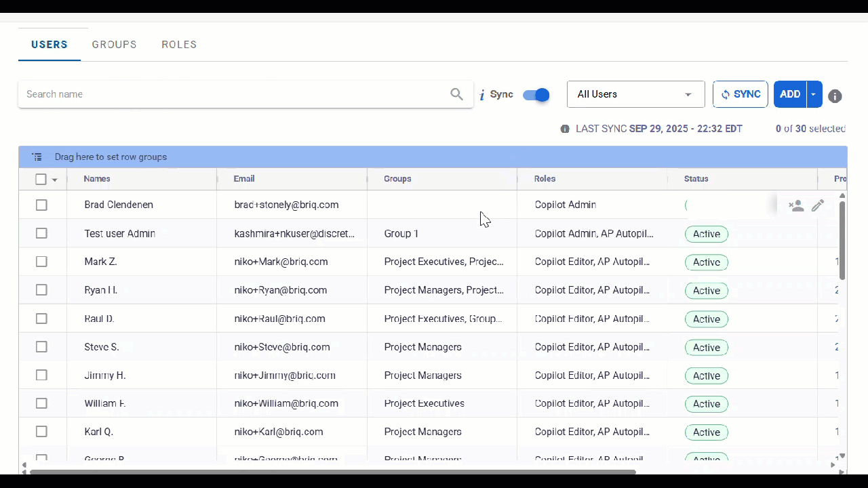
Task: Open the select-all checkbox dropdown arrow
Action: tap(55, 180)
